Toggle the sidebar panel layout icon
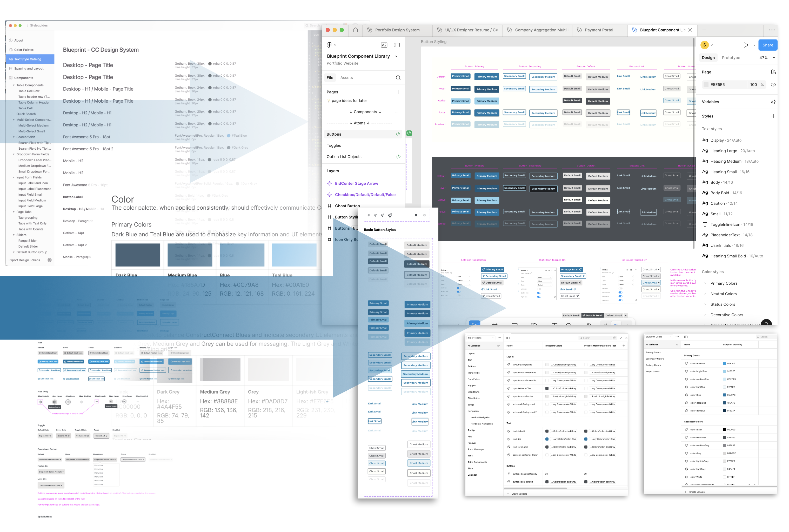This screenshot has width=789, height=532. tap(397, 45)
